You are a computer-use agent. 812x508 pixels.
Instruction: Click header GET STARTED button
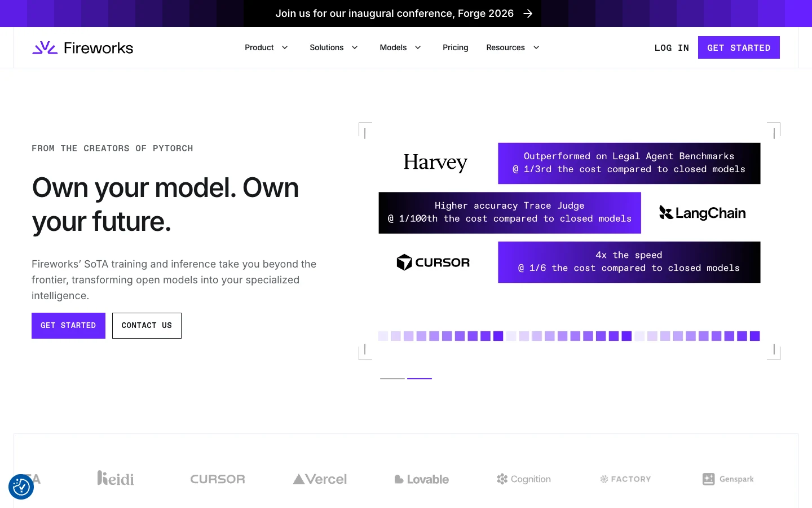point(739,47)
